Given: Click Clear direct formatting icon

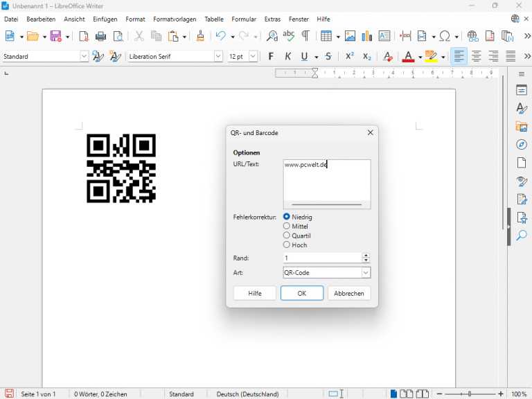Looking at the screenshot, I should [x=387, y=56].
